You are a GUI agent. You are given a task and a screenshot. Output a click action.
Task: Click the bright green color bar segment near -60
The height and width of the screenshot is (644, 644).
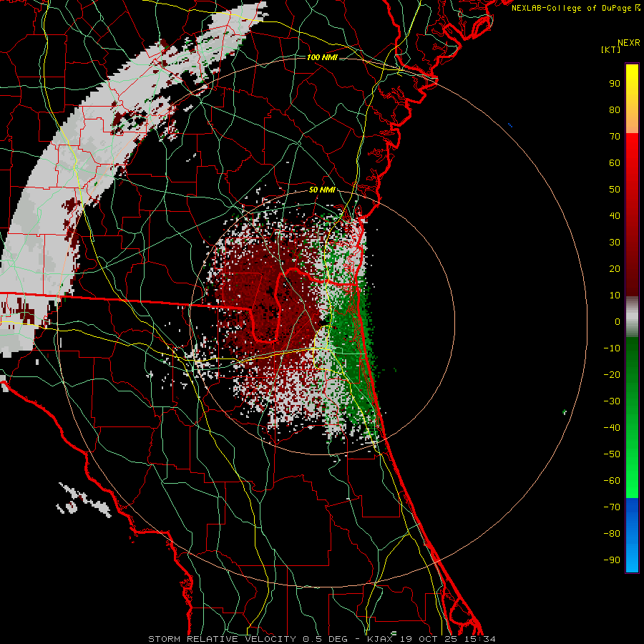click(x=632, y=477)
